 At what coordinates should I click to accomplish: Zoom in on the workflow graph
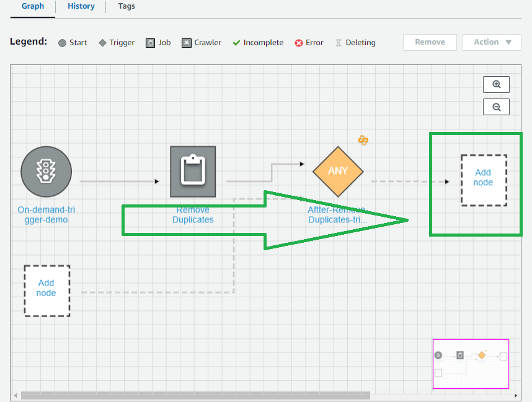497,84
